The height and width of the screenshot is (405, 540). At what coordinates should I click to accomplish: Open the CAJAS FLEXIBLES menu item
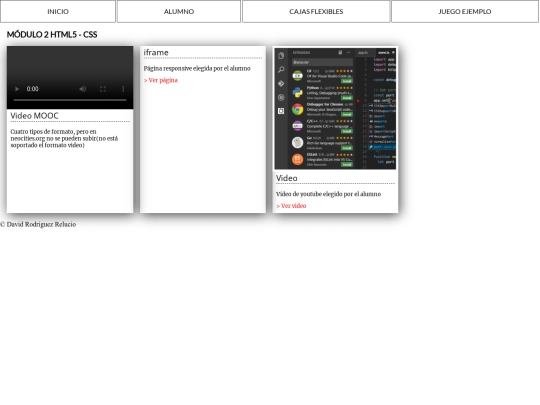(316, 11)
